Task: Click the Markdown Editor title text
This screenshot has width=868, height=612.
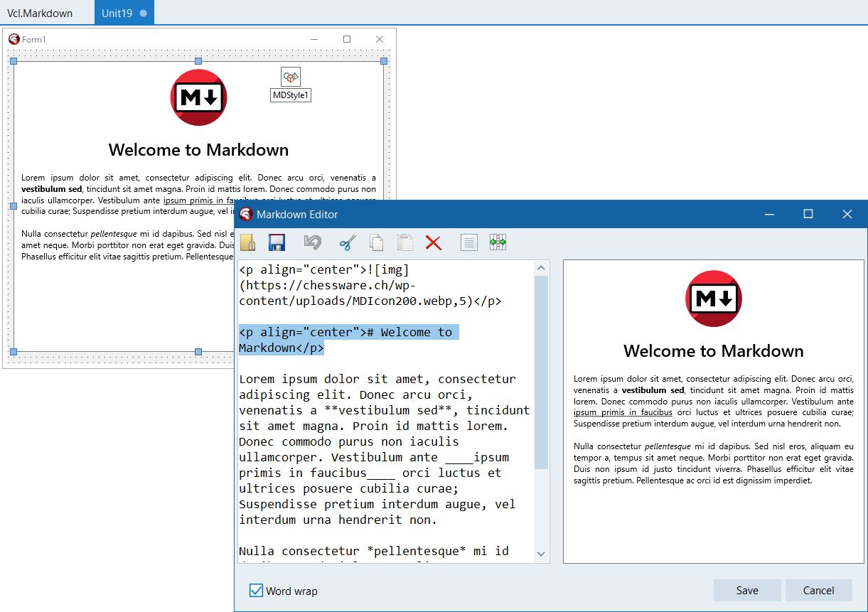Action: [x=297, y=214]
